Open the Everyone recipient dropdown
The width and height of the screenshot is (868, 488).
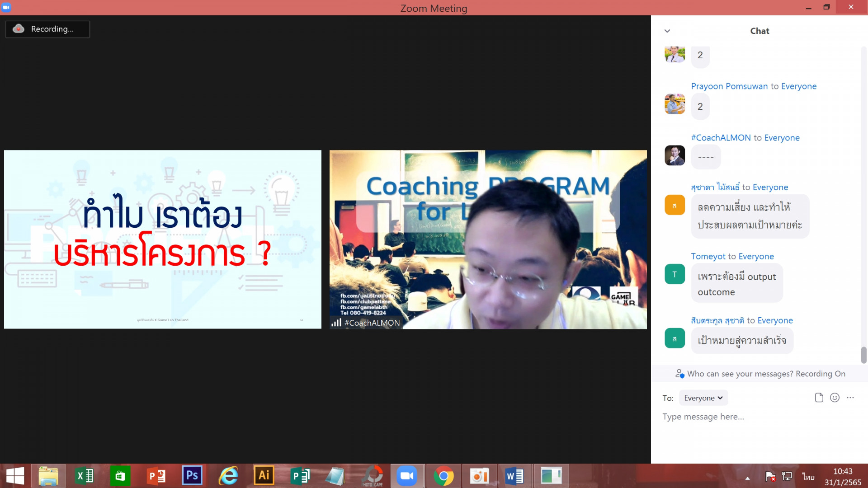click(703, 398)
